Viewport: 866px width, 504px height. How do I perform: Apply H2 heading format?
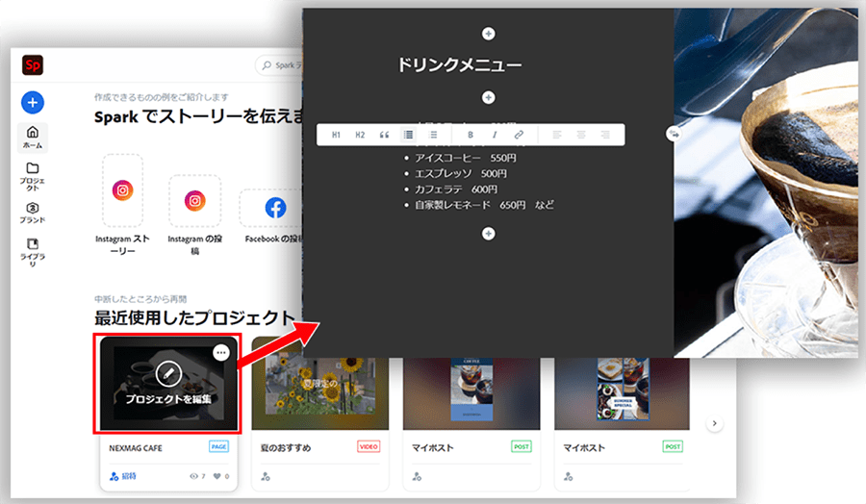pyautogui.click(x=360, y=135)
